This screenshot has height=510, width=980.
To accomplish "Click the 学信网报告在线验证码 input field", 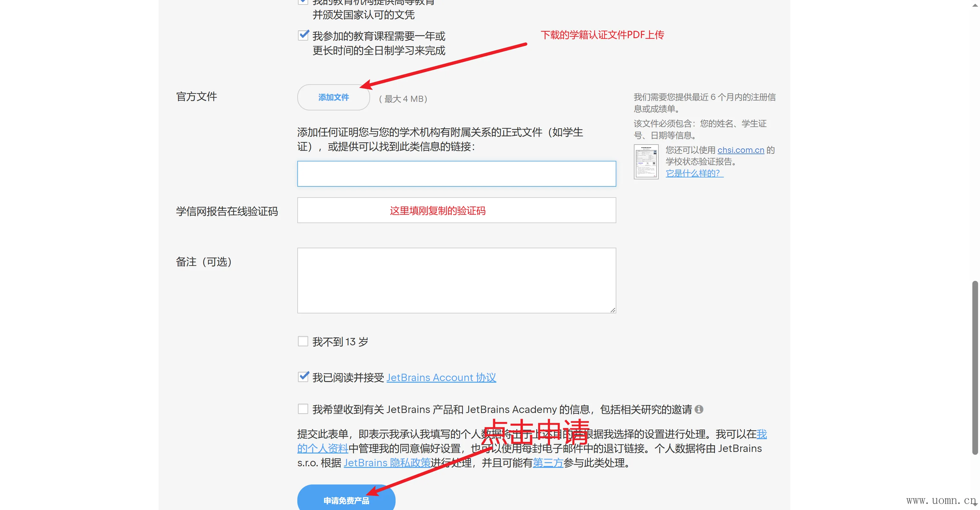I will pos(456,210).
